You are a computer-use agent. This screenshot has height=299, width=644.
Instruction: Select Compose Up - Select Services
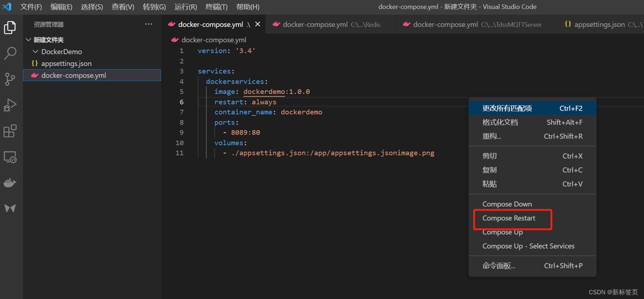click(x=528, y=246)
